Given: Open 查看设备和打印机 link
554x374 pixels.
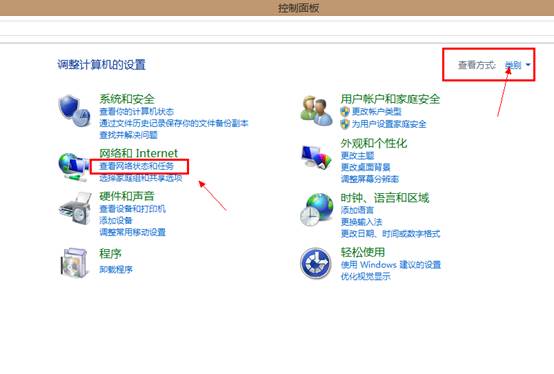Looking at the screenshot, I should 132,209.
